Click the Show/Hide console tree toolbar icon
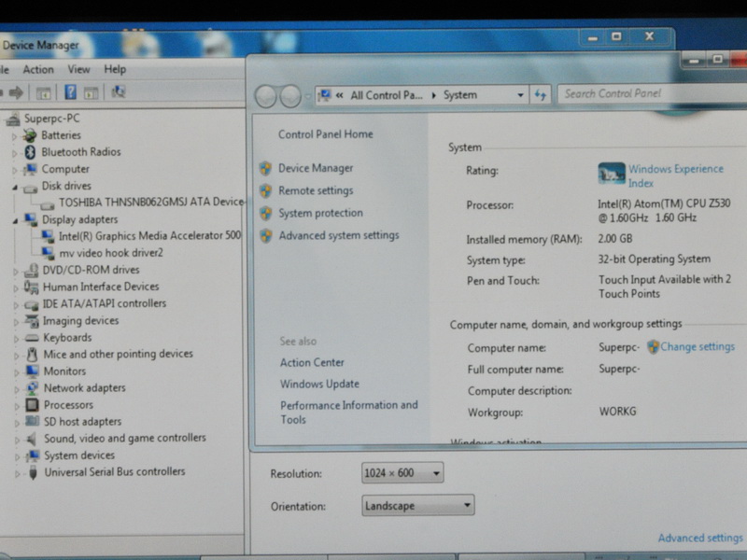 pyautogui.click(x=43, y=92)
